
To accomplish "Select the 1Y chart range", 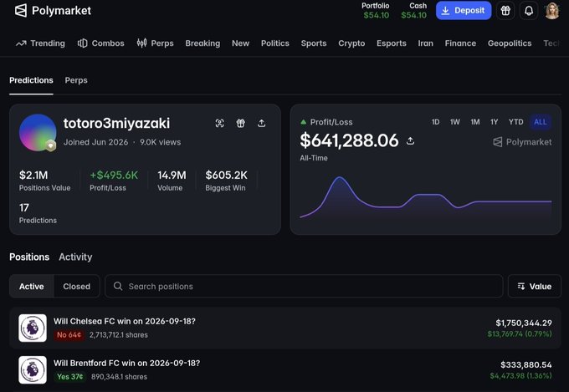I will (495, 122).
